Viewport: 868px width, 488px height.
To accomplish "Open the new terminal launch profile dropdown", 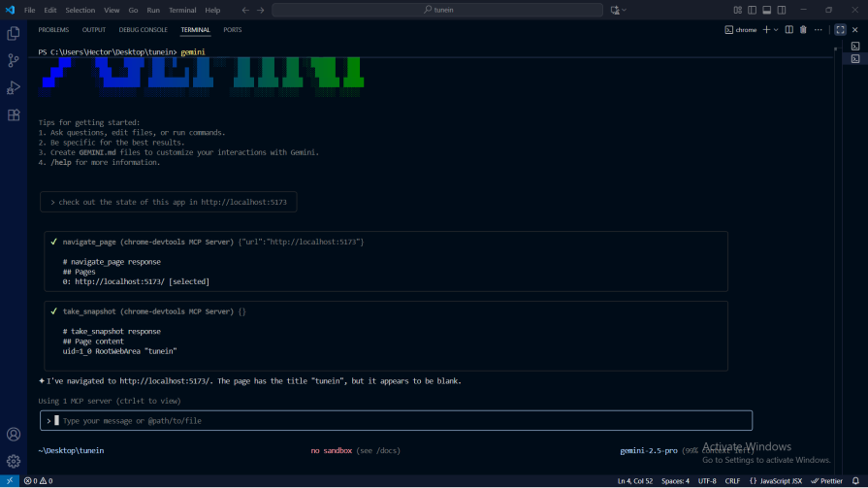I will tap(776, 30).
